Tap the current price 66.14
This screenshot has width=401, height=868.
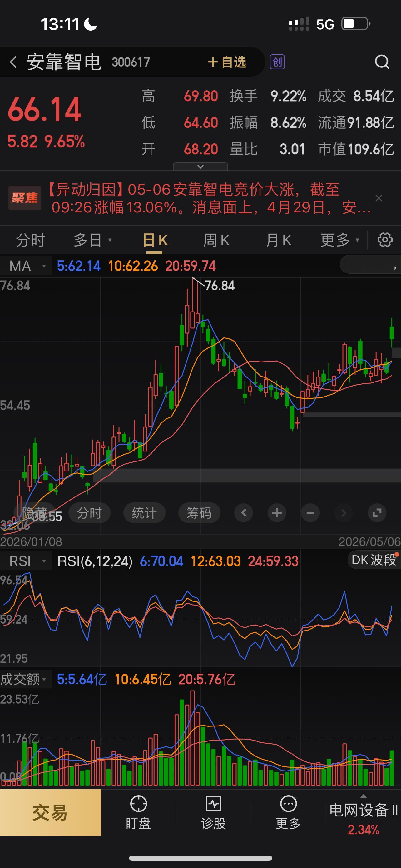click(x=44, y=109)
